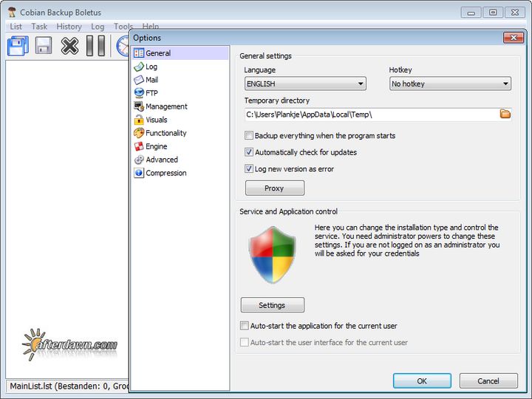Open the Language dropdown
The width and height of the screenshot is (532, 399).
pos(305,83)
